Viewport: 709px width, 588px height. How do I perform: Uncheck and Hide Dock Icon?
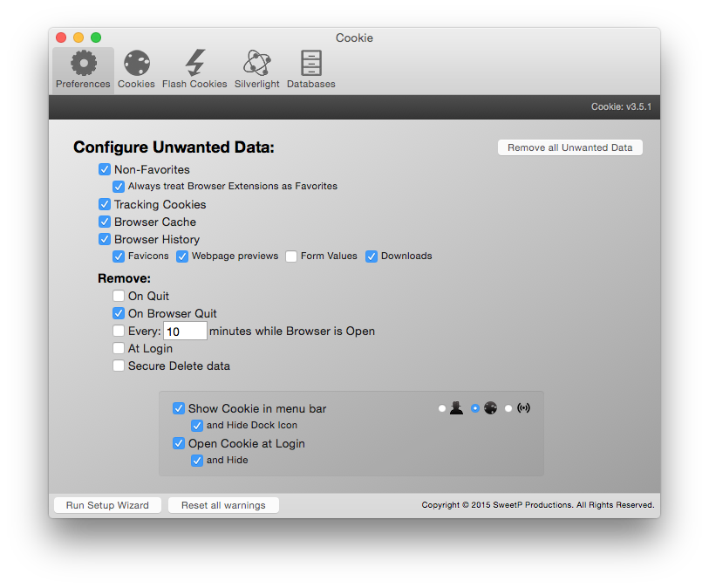click(x=197, y=426)
